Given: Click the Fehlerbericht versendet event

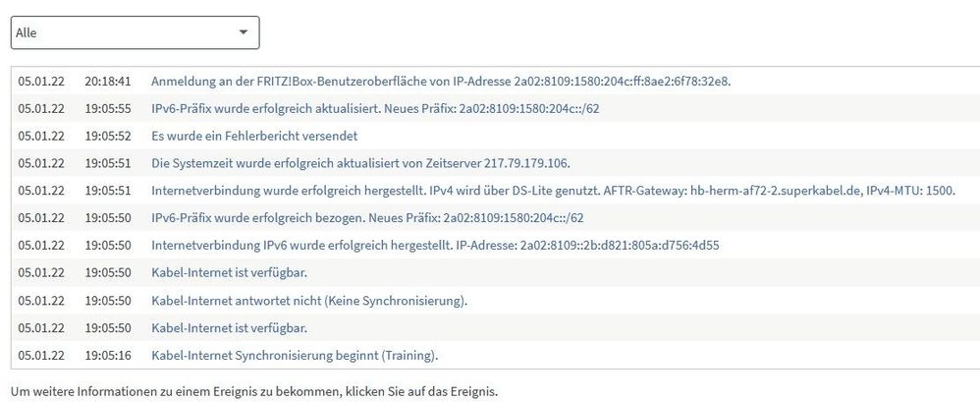Looking at the screenshot, I should click(254, 136).
